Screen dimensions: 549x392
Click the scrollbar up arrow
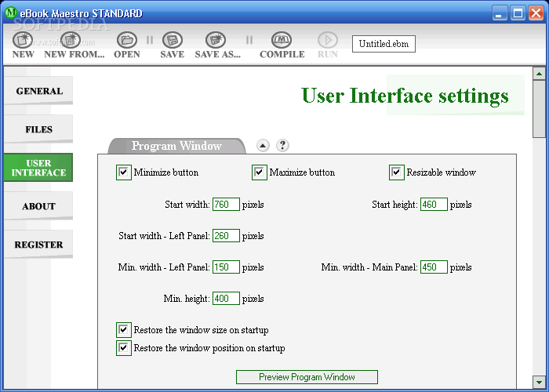point(539,74)
